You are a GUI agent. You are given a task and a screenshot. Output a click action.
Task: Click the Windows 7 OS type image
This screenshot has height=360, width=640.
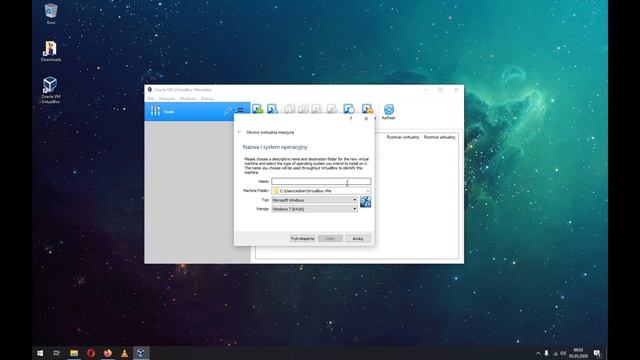coord(365,202)
